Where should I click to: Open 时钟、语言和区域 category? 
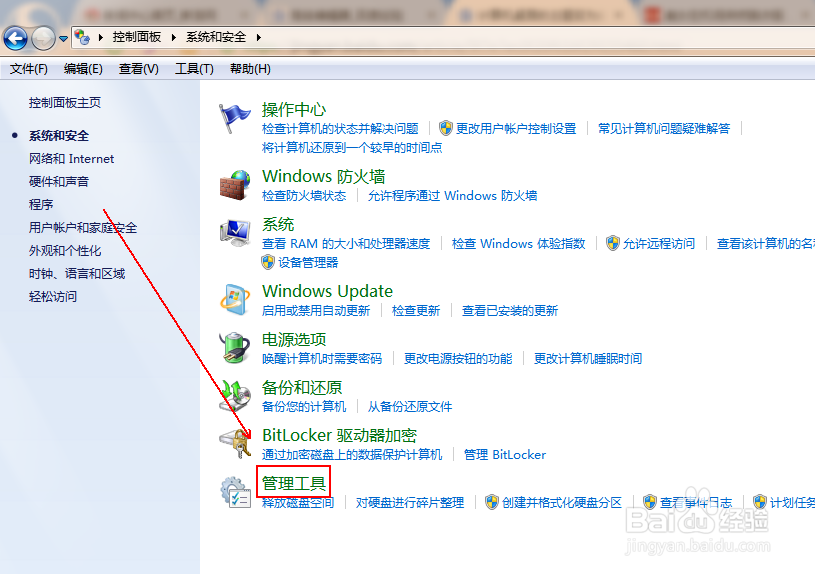coord(77,273)
